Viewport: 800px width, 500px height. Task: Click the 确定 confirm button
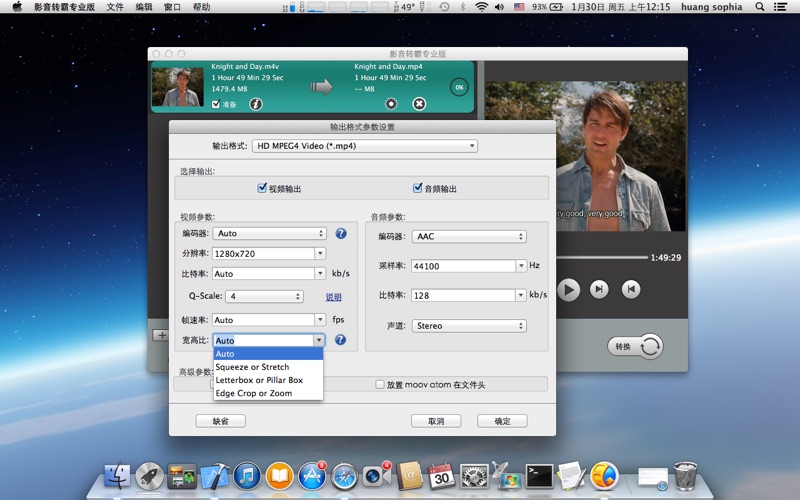pyautogui.click(x=501, y=421)
